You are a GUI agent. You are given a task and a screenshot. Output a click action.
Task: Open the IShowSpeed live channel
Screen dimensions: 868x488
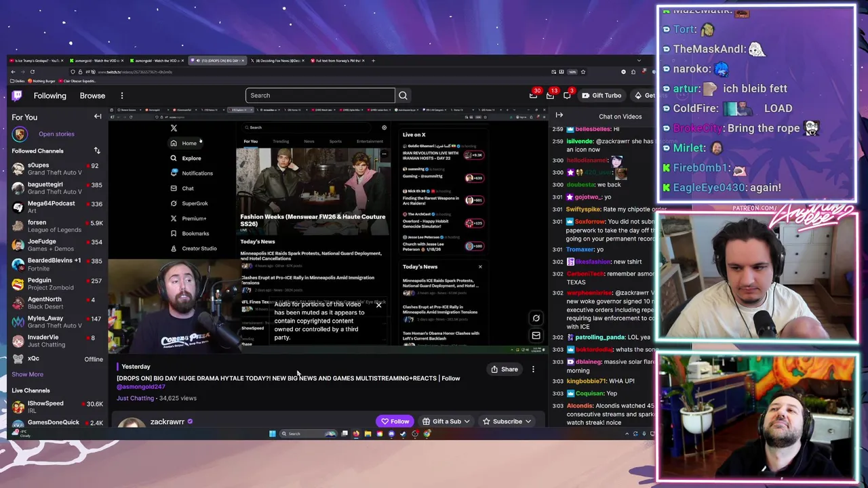click(x=56, y=407)
